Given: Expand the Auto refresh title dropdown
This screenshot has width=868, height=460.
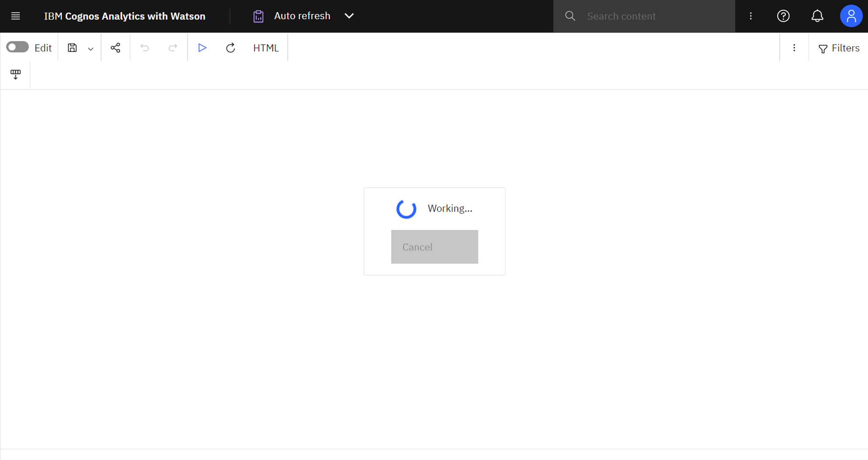Looking at the screenshot, I should [349, 16].
